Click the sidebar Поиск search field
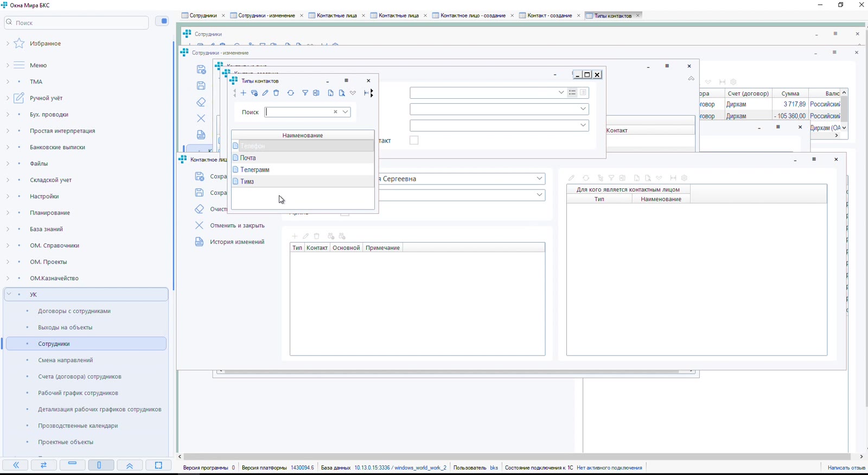The width and height of the screenshot is (868, 475). [x=76, y=23]
